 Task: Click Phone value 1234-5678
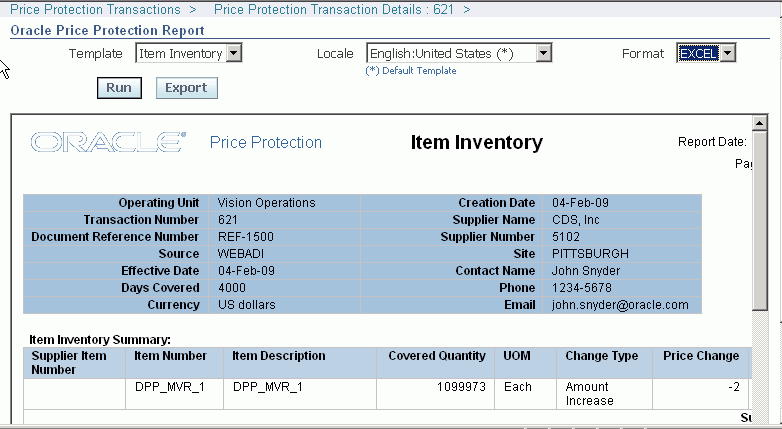(x=582, y=288)
